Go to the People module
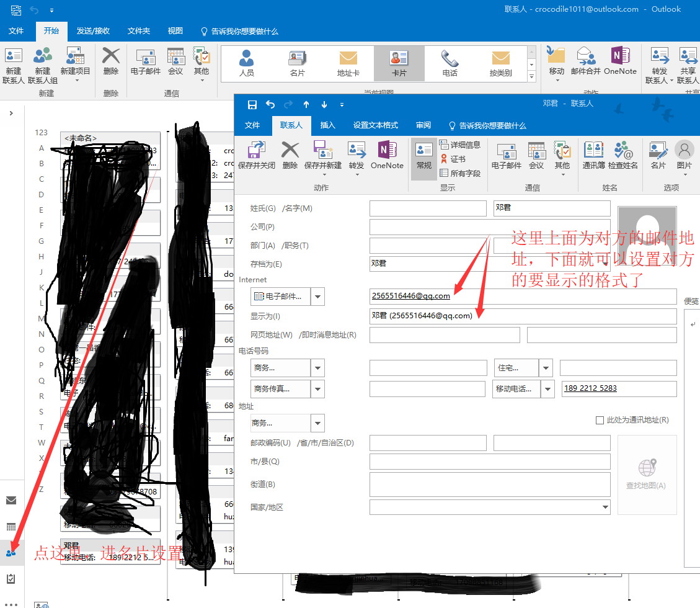This screenshot has height=608, width=700. tap(11, 553)
